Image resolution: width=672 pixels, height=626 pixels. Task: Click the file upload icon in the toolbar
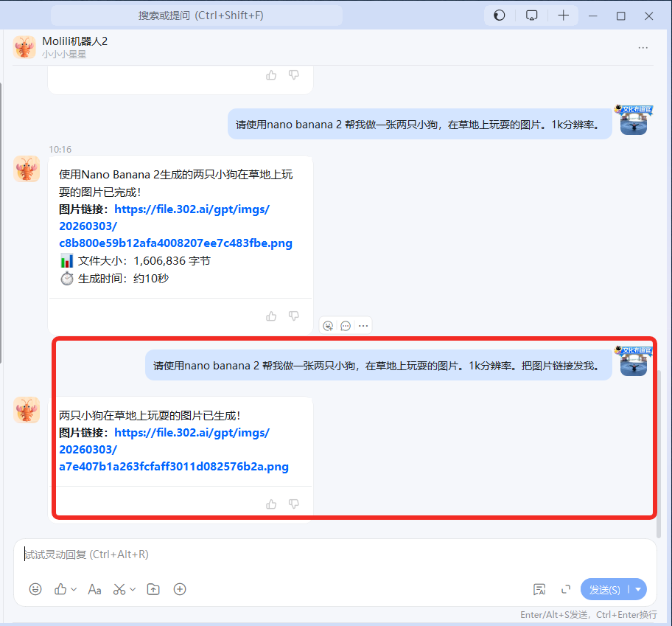point(153,589)
